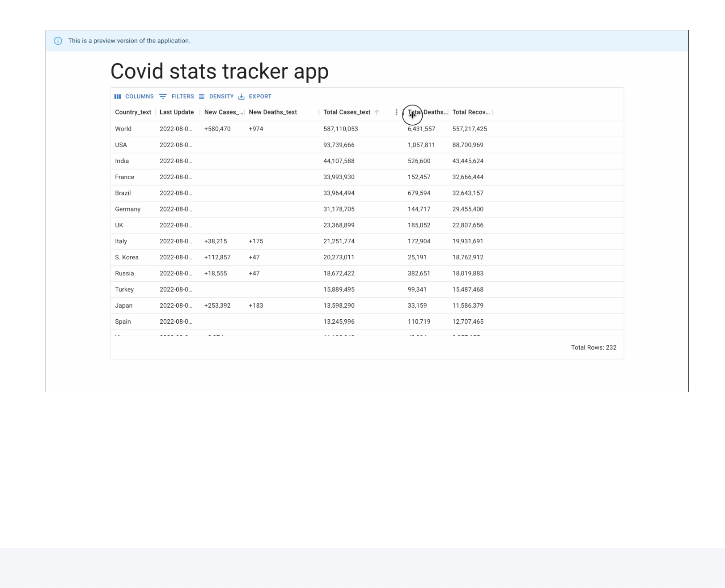This screenshot has height=588, width=725.
Task: Open the FILTERS panel
Action: point(176,97)
